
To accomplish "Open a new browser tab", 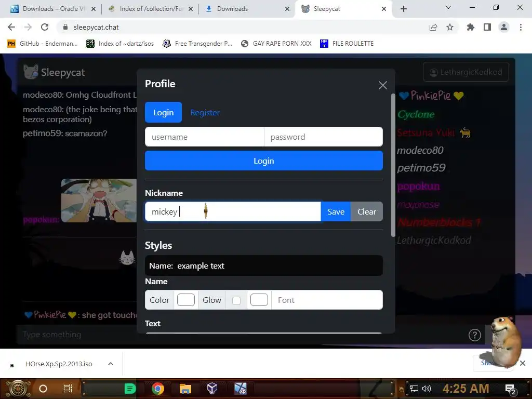I will (x=403, y=9).
